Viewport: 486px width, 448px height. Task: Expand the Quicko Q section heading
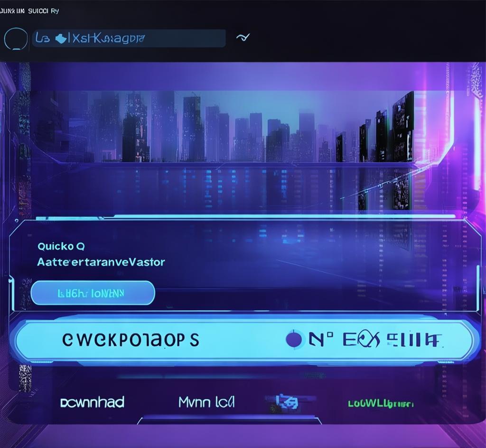(x=61, y=246)
